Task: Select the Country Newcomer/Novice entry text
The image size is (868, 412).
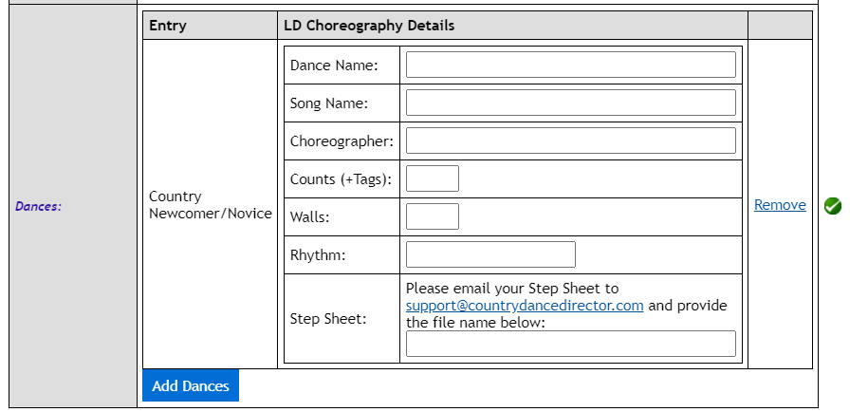Action: (211, 205)
